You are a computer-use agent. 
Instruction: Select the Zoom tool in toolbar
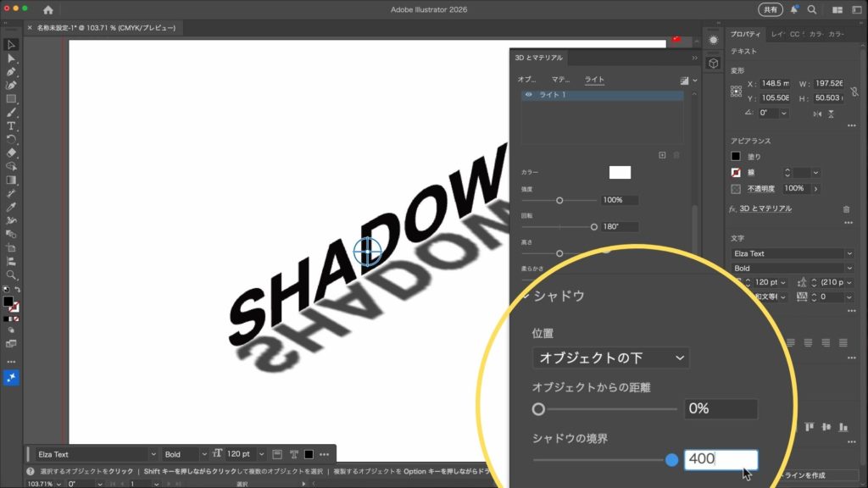pos(11,275)
